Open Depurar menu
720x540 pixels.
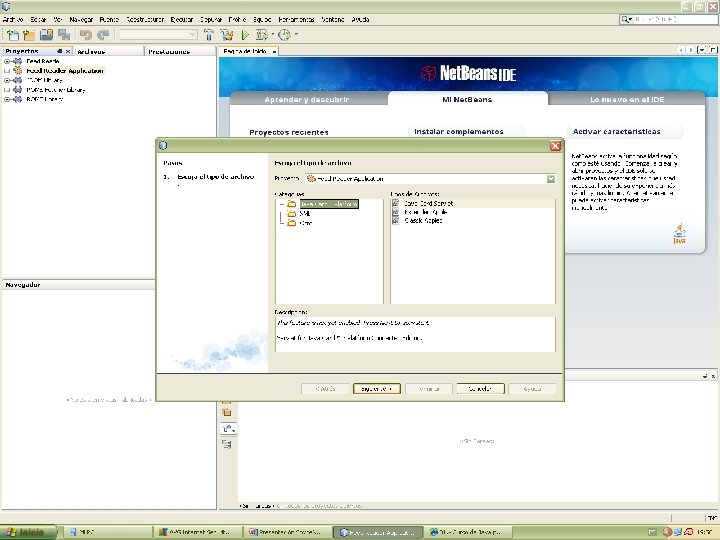[x=211, y=19]
